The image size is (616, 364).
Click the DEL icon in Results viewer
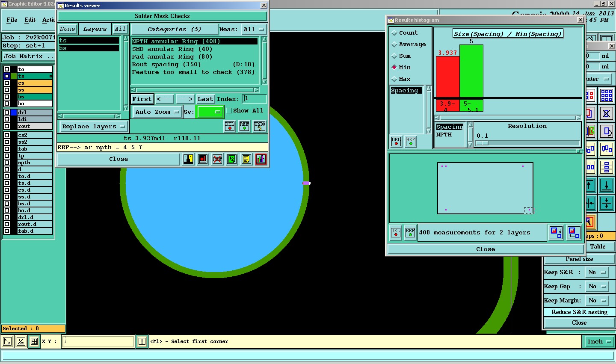tap(230, 126)
